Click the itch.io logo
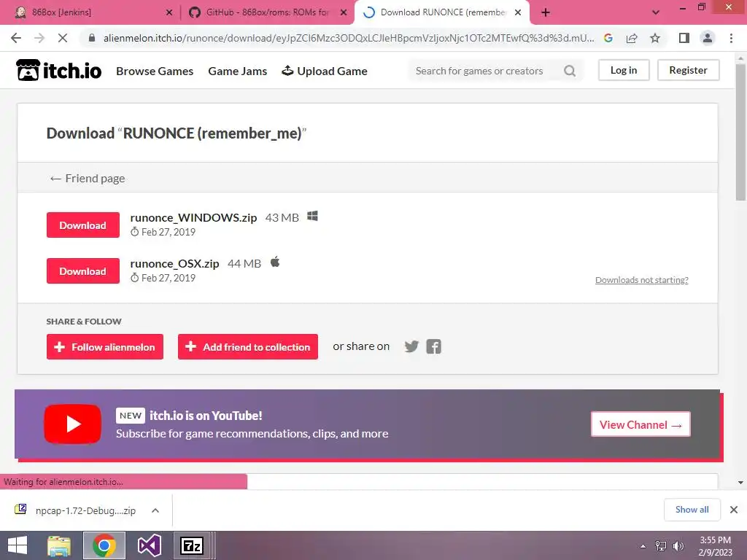The image size is (747, 560). click(x=58, y=71)
